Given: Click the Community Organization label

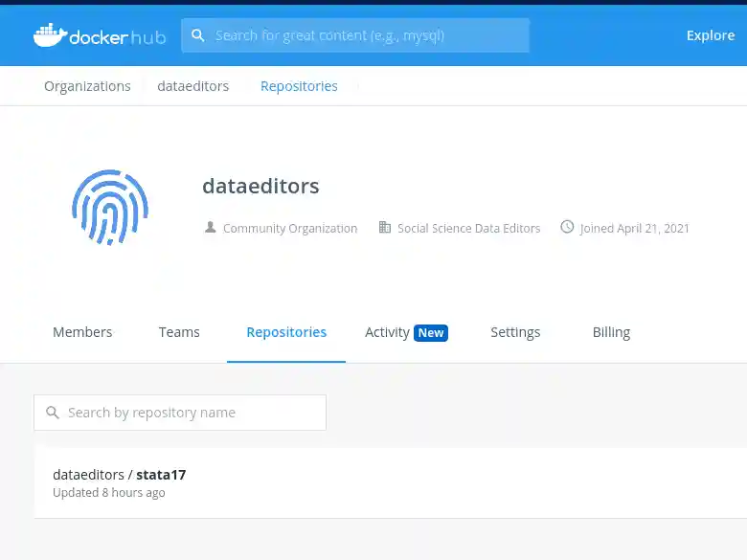Looking at the screenshot, I should click(290, 229).
